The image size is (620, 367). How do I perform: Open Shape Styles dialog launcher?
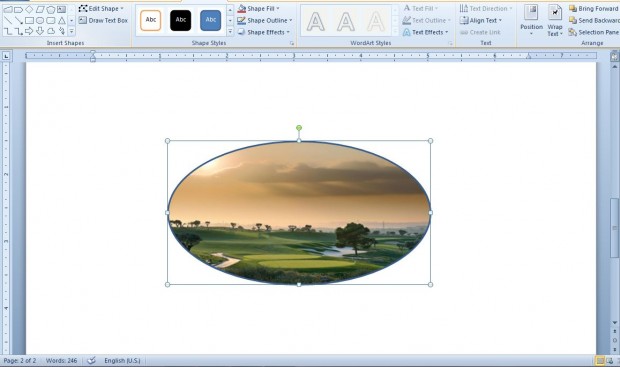[292, 43]
